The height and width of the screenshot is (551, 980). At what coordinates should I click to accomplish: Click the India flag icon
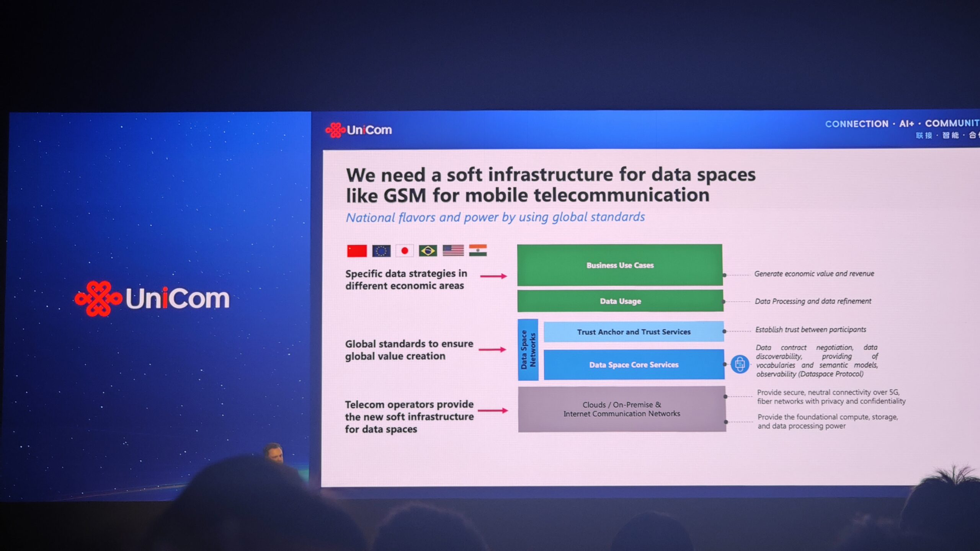point(478,250)
